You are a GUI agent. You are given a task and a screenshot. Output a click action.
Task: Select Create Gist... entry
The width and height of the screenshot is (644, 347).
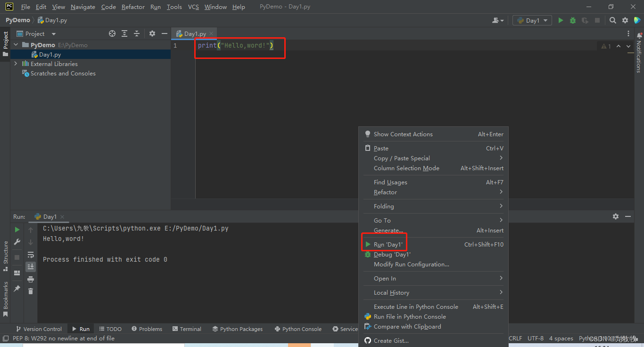coord(434,341)
